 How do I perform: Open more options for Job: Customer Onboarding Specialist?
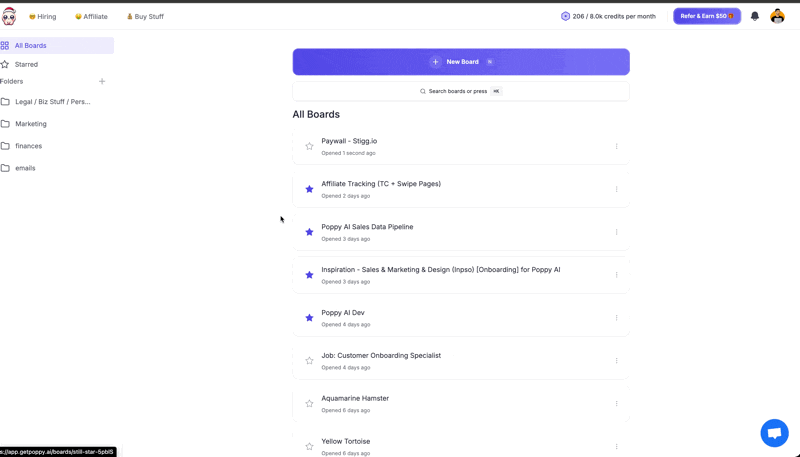616,361
